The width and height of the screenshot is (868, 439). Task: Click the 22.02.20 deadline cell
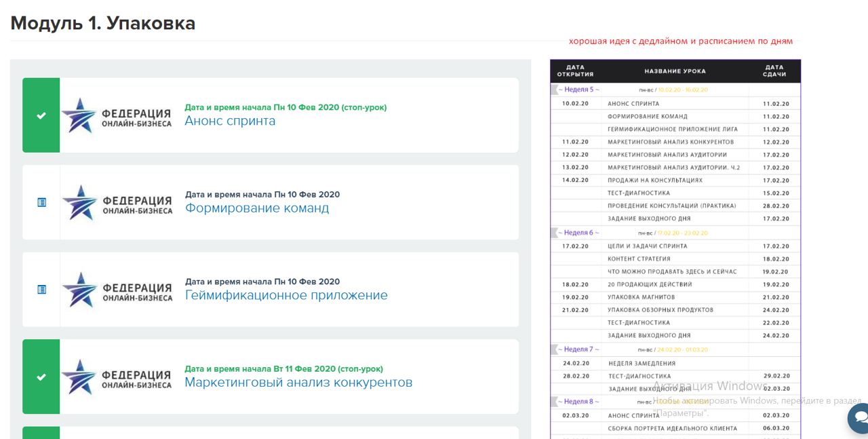(x=776, y=323)
